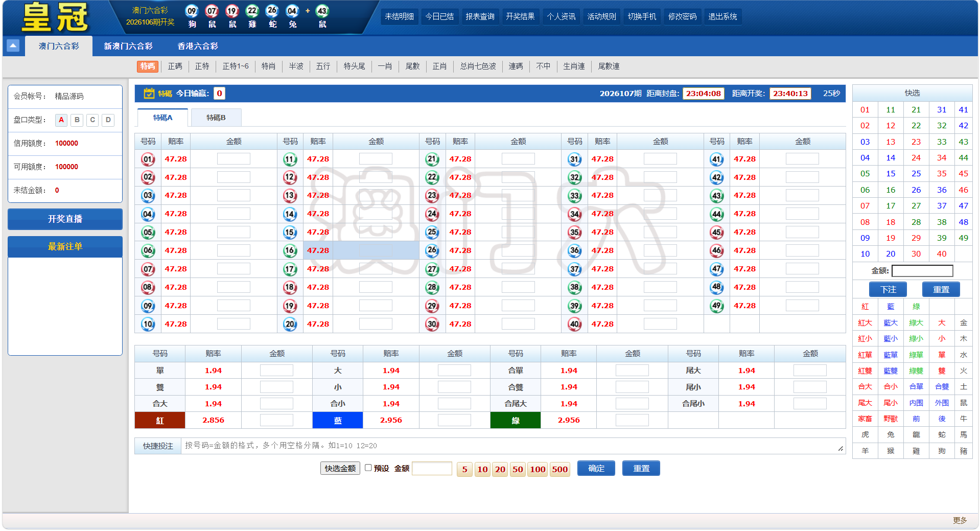Click the 生肖 option 龍 in quick panel

tap(916, 434)
